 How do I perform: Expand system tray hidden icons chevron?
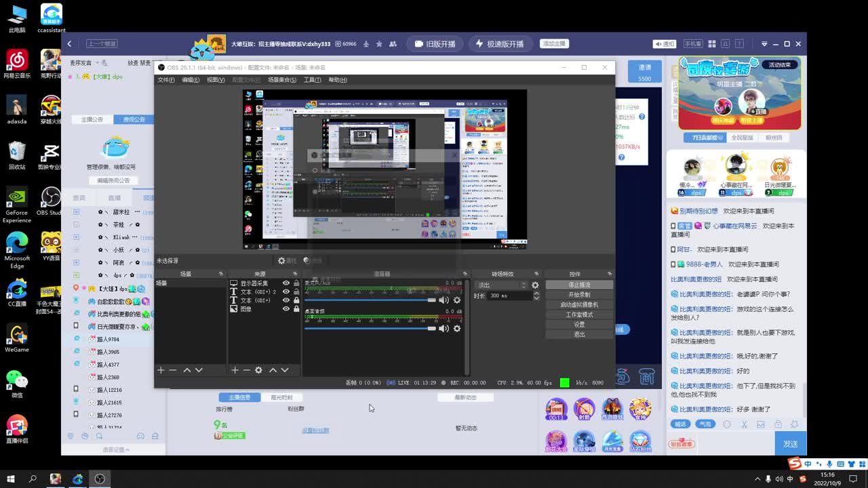coord(758,479)
